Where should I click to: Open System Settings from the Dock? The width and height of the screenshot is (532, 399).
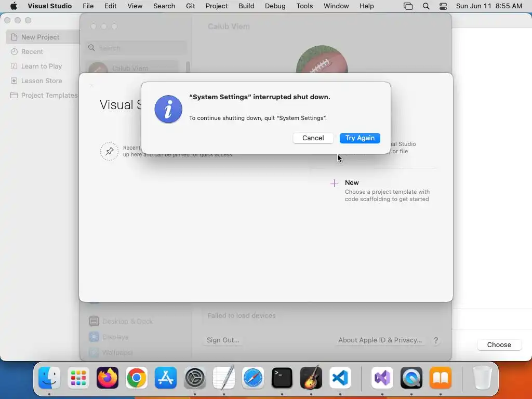(x=195, y=378)
